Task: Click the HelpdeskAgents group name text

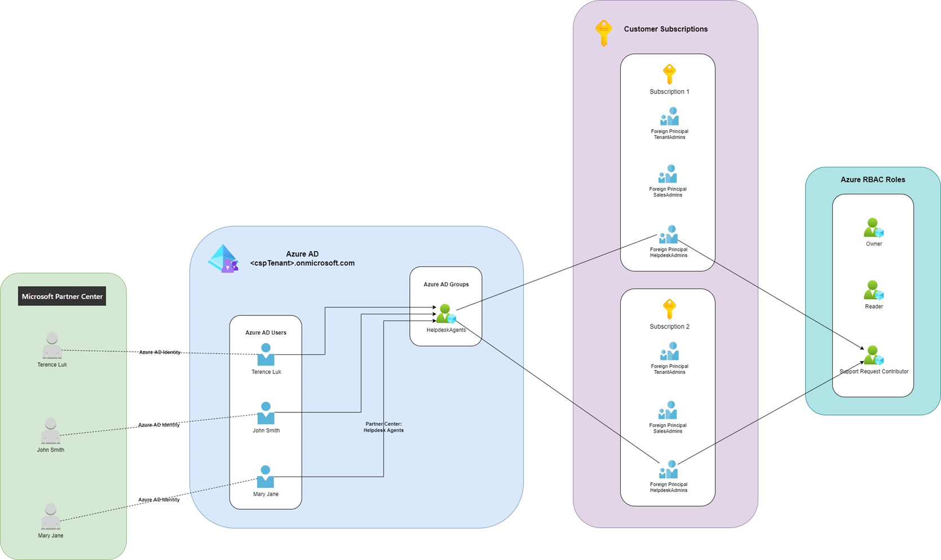Action: pyautogui.click(x=446, y=330)
